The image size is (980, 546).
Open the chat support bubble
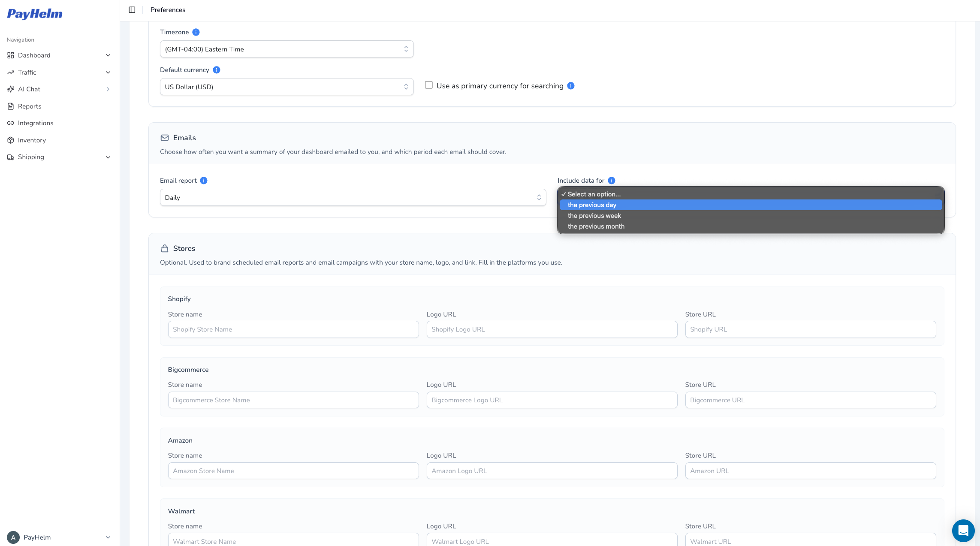point(963,531)
